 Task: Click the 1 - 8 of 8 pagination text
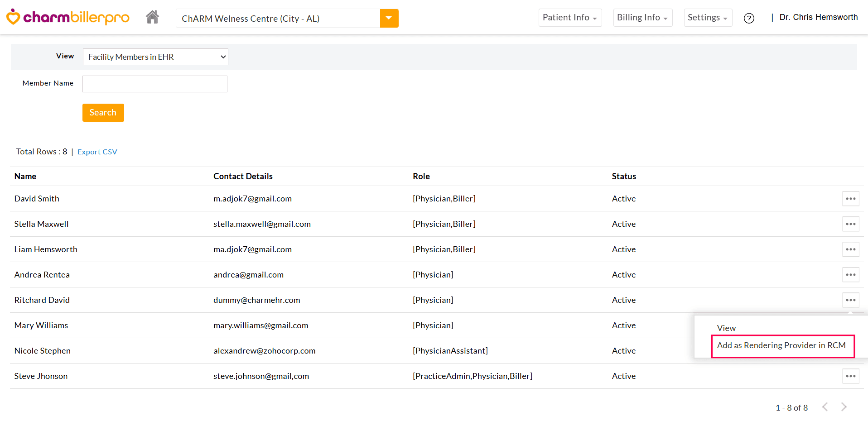coord(791,408)
